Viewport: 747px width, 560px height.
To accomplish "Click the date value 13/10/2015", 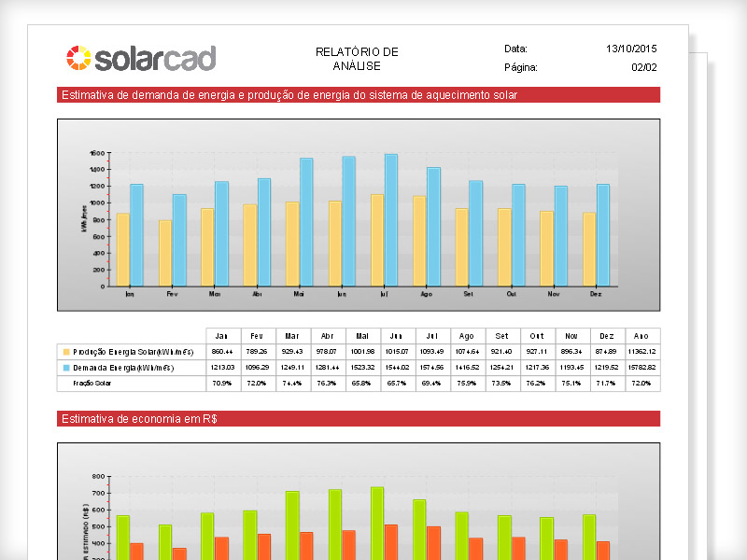I will (631, 49).
